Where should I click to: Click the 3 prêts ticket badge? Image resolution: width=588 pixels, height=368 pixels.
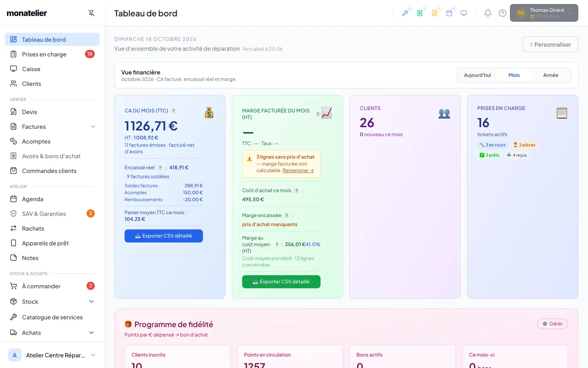[490, 155]
